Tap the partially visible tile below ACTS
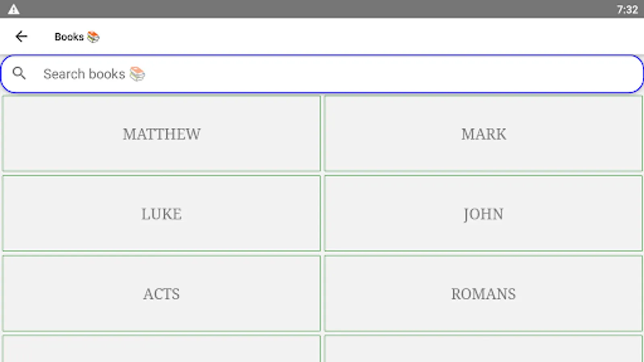 [x=161, y=349]
